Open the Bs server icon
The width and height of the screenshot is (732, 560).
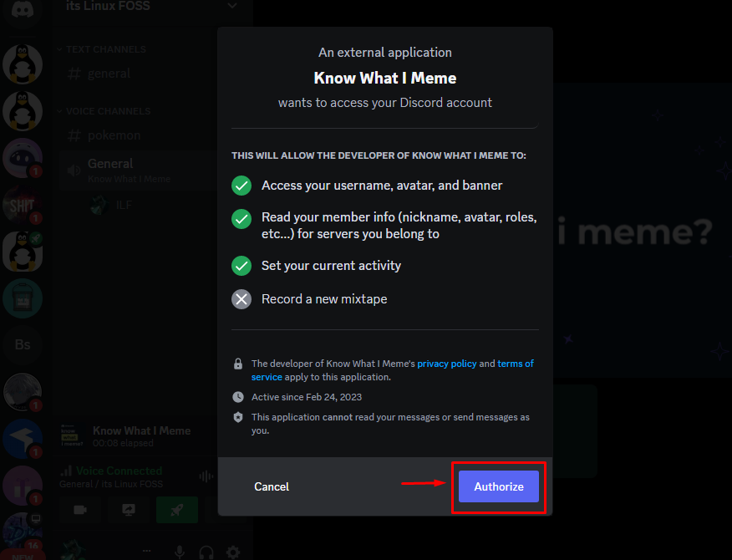pyautogui.click(x=23, y=344)
